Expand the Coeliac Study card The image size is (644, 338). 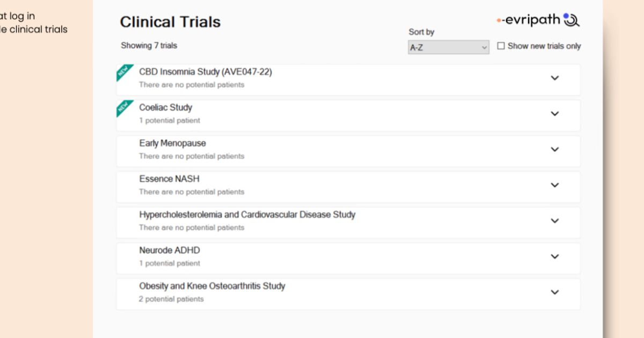[555, 114]
